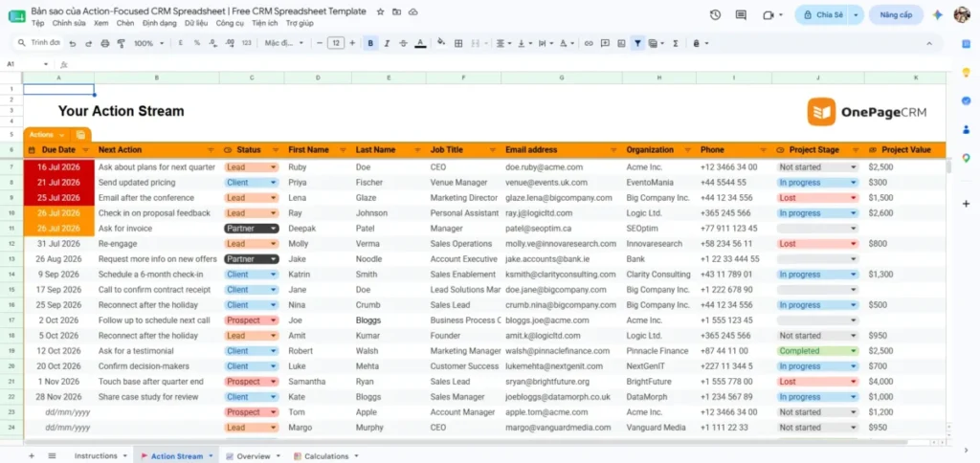Open the Organization column filter

(x=688, y=150)
